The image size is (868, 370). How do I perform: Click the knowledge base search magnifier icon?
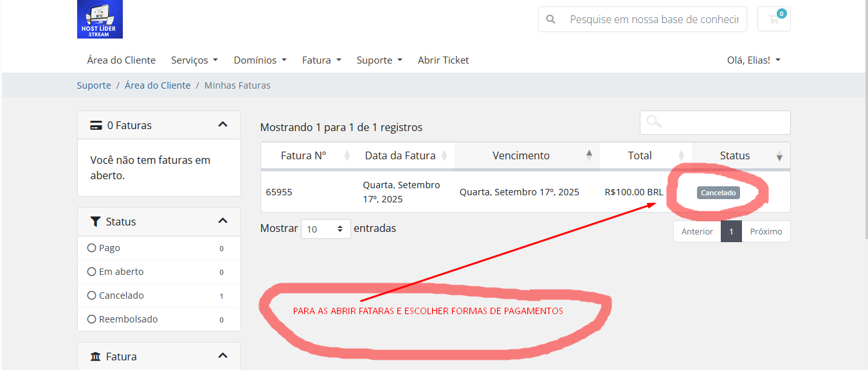(550, 19)
